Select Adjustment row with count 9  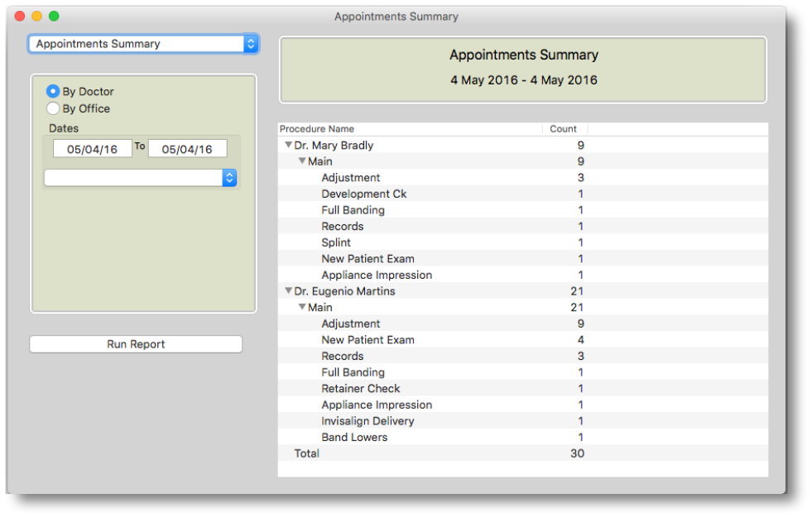(523, 324)
